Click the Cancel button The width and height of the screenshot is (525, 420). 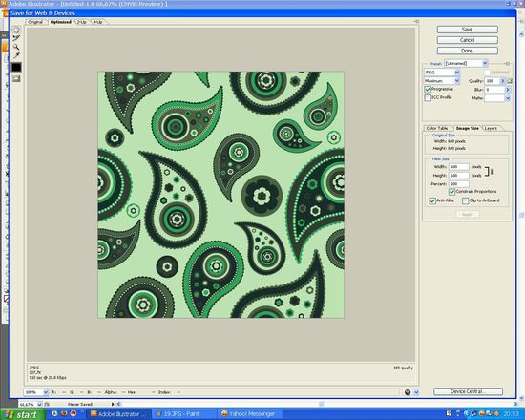468,40
